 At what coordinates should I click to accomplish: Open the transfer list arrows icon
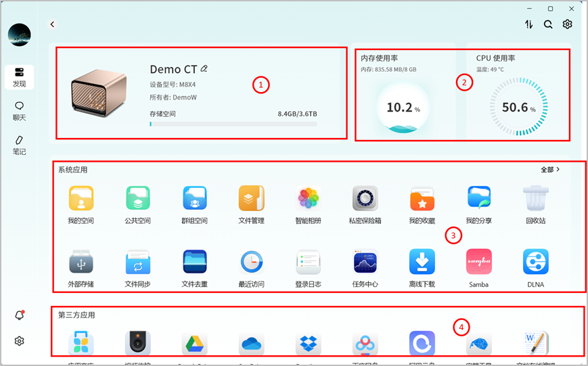[x=528, y=24]
